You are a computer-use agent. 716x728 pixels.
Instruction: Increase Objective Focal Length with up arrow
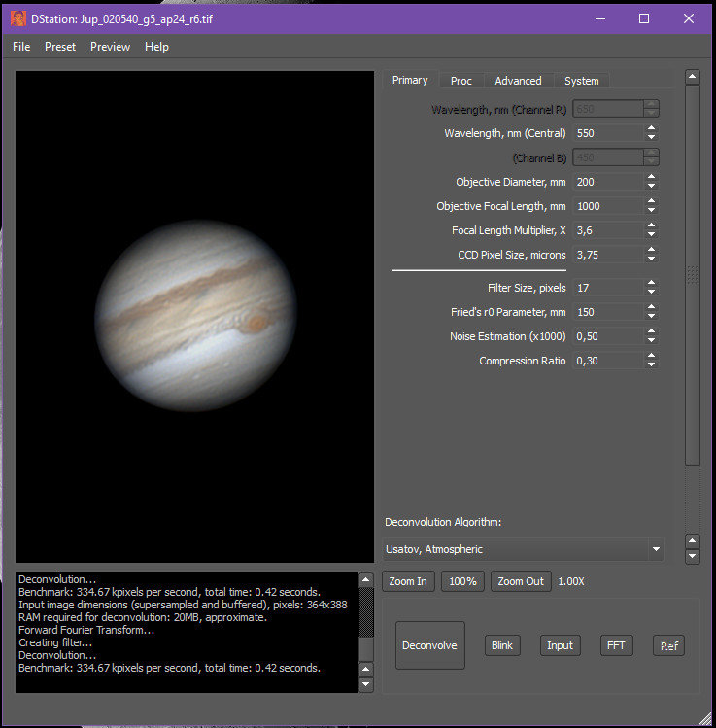[652, 201]
